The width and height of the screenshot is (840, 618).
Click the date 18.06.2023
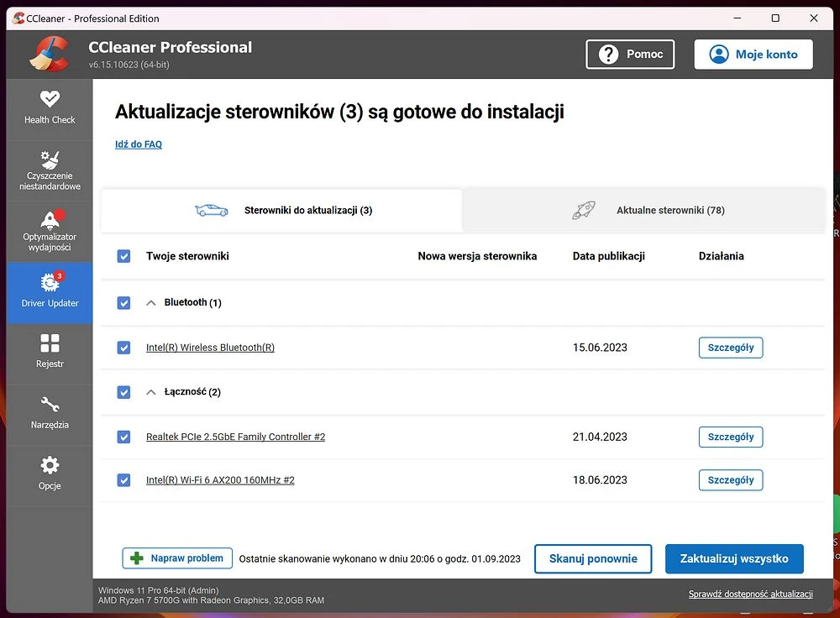[600, 479]
